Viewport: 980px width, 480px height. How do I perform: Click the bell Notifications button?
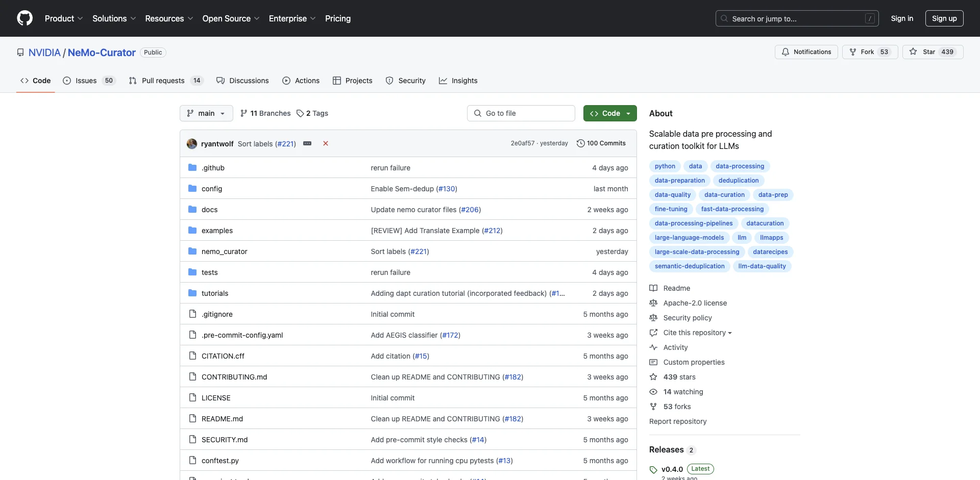click(806, 52)
